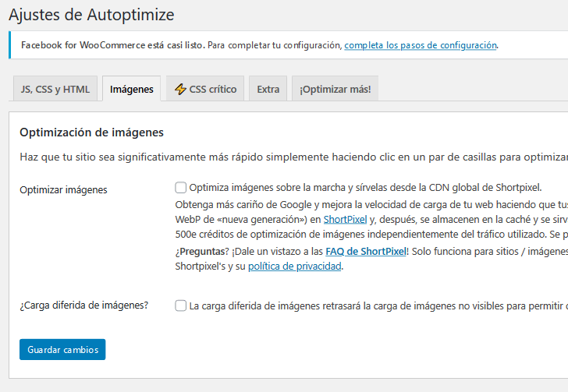Click the Optimización de imágenes heading

(91, 132)
